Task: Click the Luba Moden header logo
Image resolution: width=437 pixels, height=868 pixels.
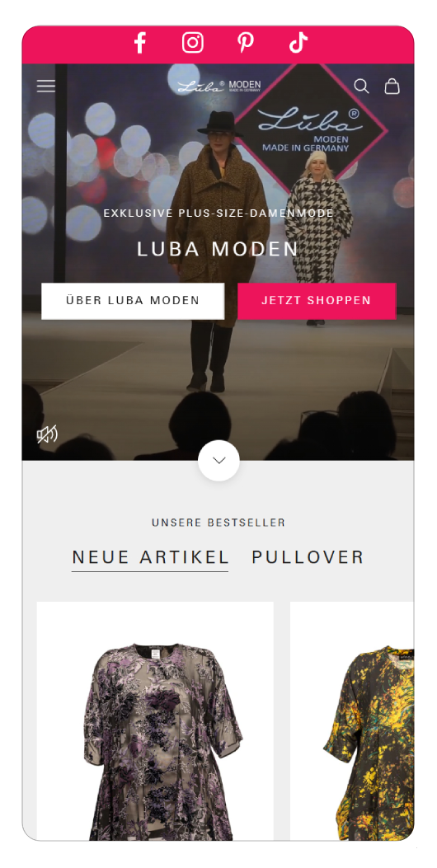Action: tap(218, 86)
